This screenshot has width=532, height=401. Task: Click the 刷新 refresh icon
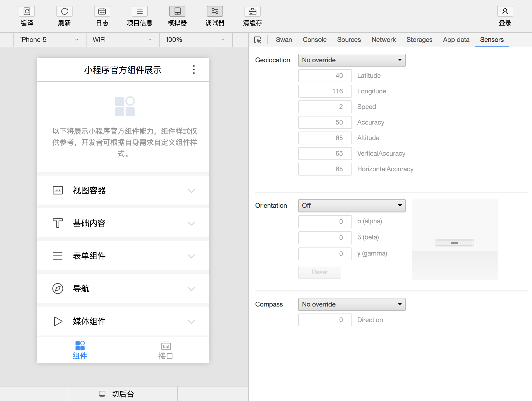pyautogui.click(x=64, y=11)
